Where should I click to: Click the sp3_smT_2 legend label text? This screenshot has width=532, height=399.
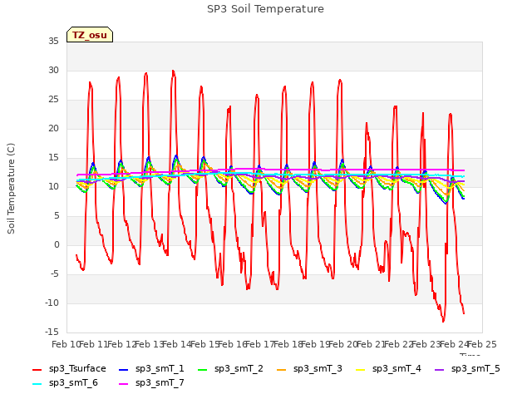pyautogui.click(x=239, y=369)
